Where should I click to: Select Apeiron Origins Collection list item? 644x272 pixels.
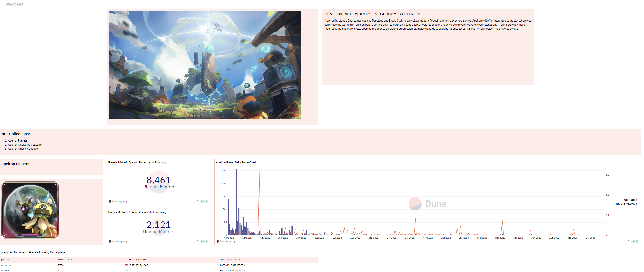point(24,149)
